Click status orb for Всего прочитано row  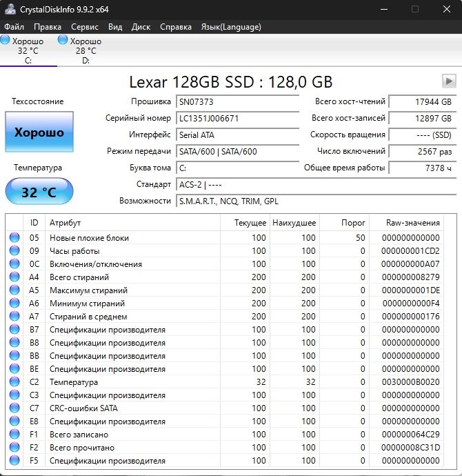pos(14,447)
